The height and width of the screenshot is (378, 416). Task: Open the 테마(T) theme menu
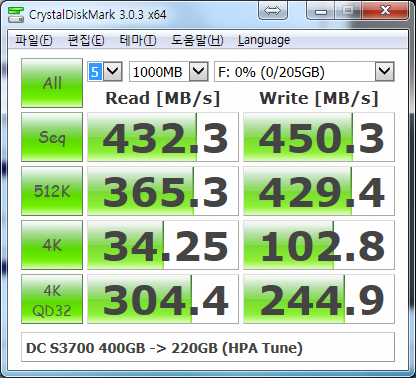click(138, 40)
